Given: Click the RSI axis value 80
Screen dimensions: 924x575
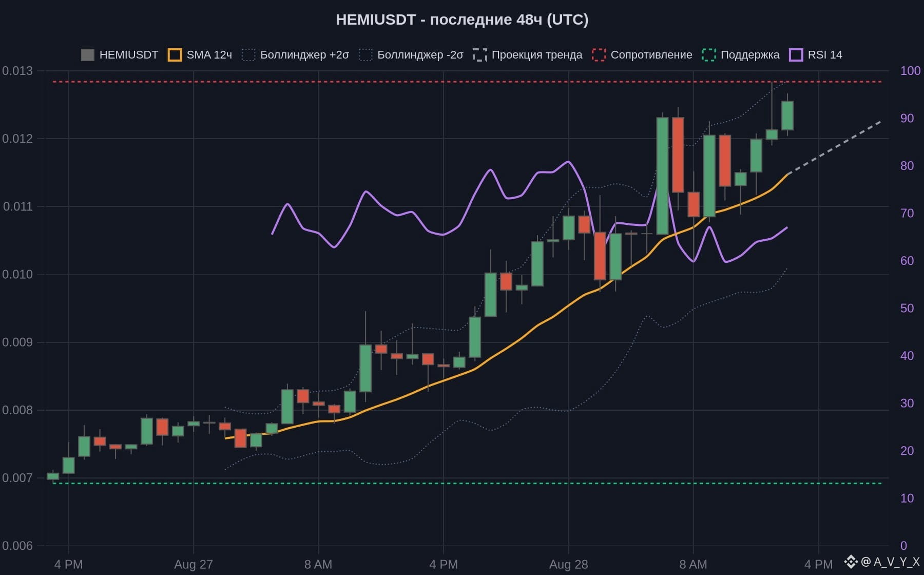Looking at the screenshot, I should coord(907,166).
